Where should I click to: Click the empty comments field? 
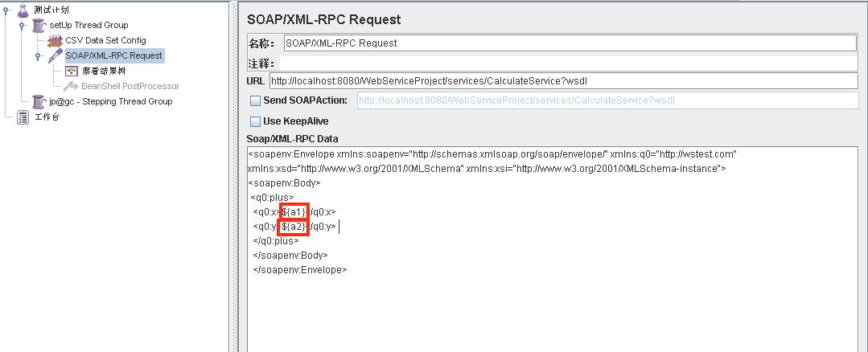click(569, 63)
